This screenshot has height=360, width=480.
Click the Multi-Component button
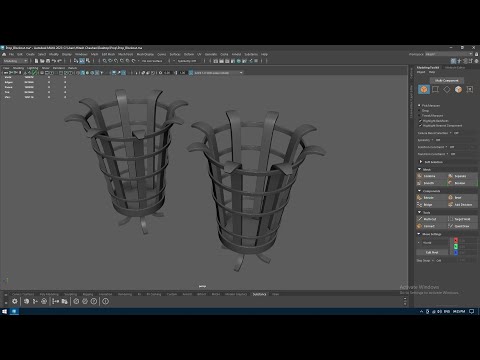click(446, 80)
